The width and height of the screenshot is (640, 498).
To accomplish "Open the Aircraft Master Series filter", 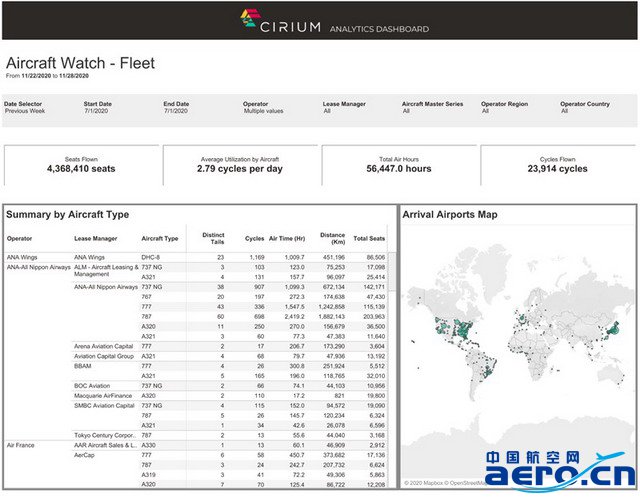I will click(432, 107).
